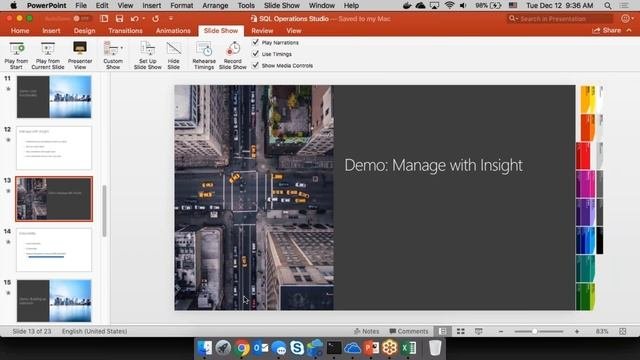Click the zoom out minus button
Screen dimensions: 640x360
point(501,331)
